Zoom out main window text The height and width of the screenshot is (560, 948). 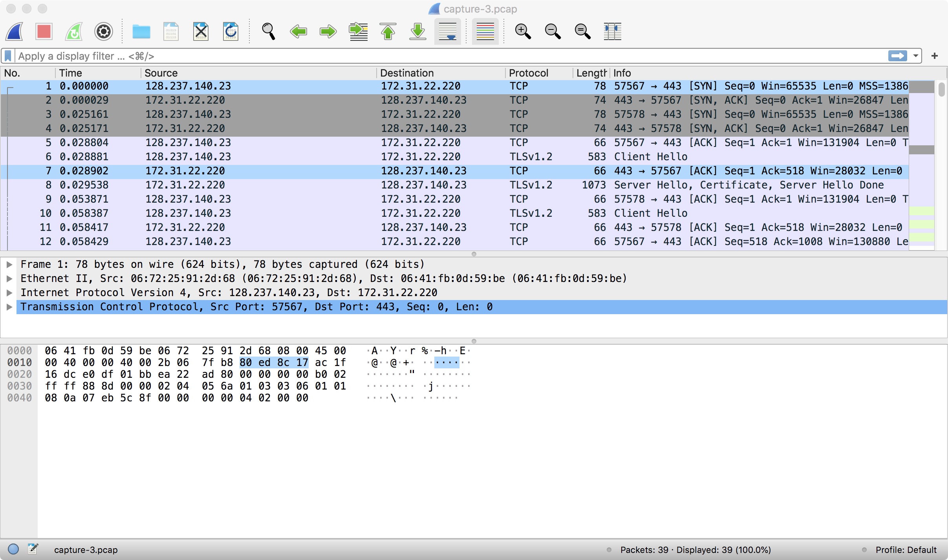(x=553, y=31)
